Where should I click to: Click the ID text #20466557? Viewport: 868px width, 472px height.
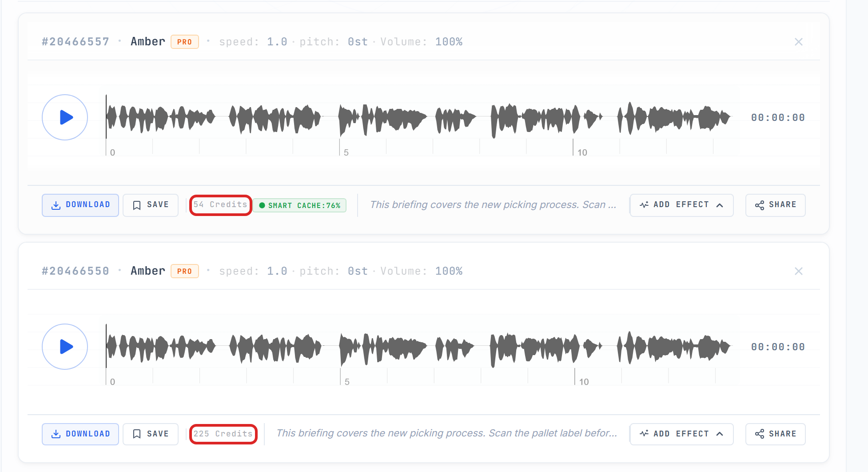click(x=76, y=42)
